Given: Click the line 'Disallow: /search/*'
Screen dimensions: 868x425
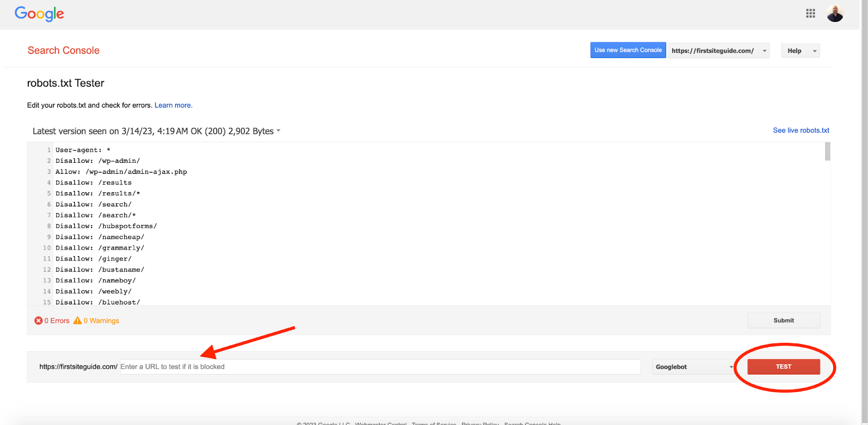Looking at the screenshot, I should (95, 215).
